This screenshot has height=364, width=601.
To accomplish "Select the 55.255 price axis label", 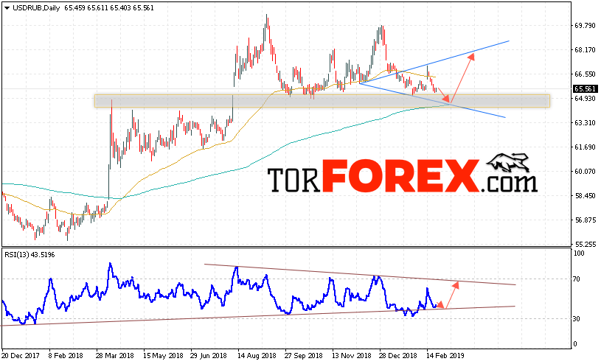I will [x=585, y=244].
